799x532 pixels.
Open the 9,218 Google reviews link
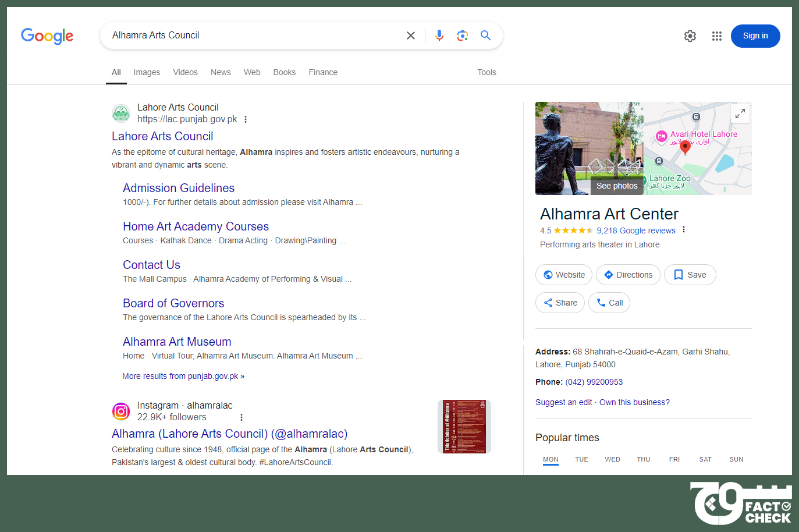pos(636,230)
